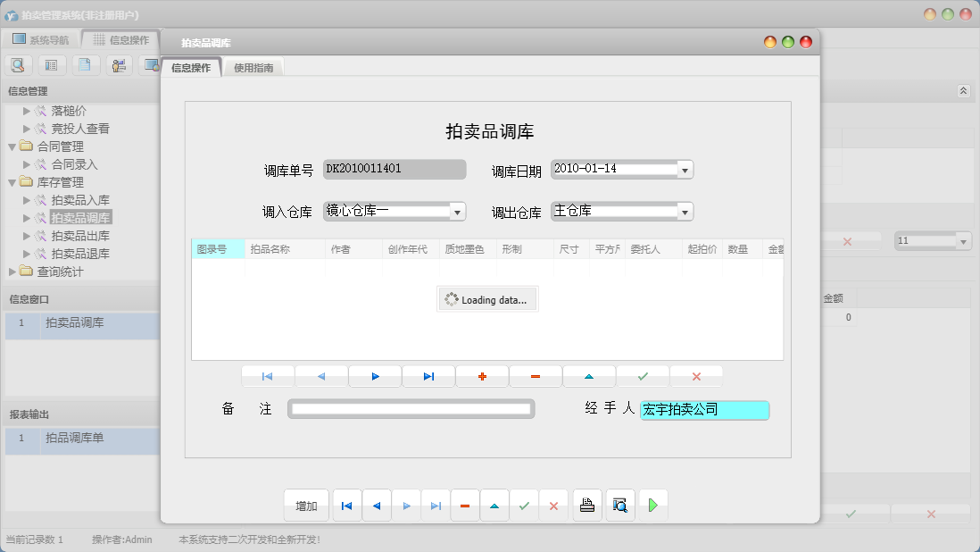The image size is (980, 552).
Task: Click the add record plus icon above 备注
Action: tap(482, 376)
